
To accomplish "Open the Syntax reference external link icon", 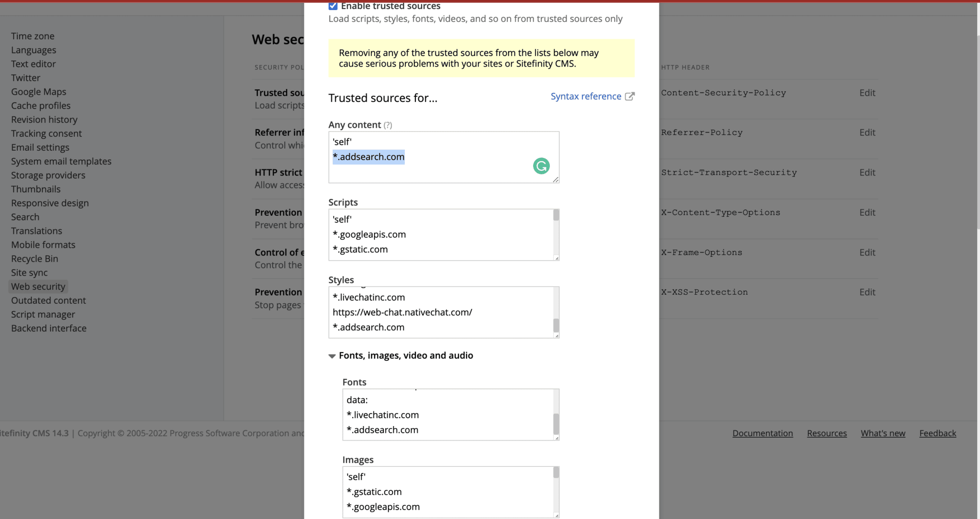I will (630, 97).
